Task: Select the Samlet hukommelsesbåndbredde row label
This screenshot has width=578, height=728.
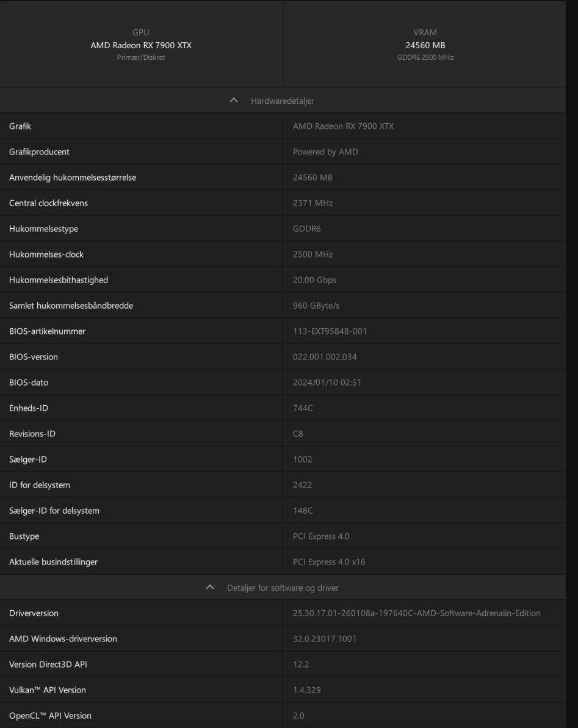Action: point(71,306)
